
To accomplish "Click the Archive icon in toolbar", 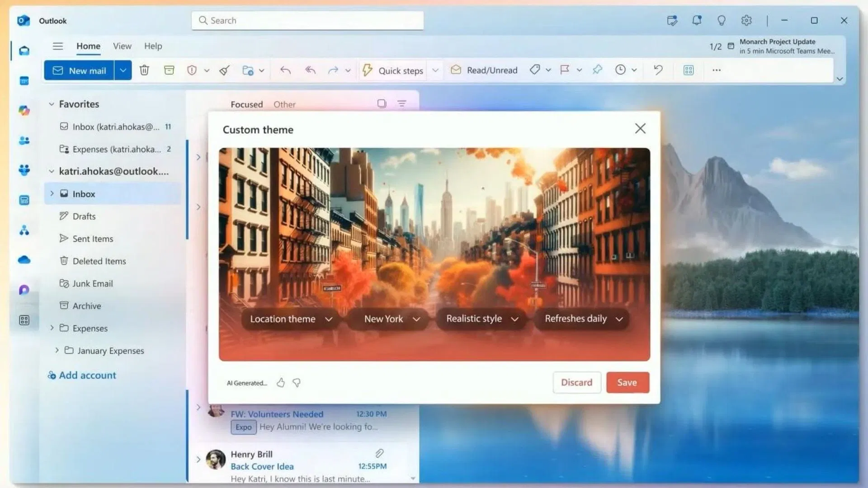I will point(169,70).
